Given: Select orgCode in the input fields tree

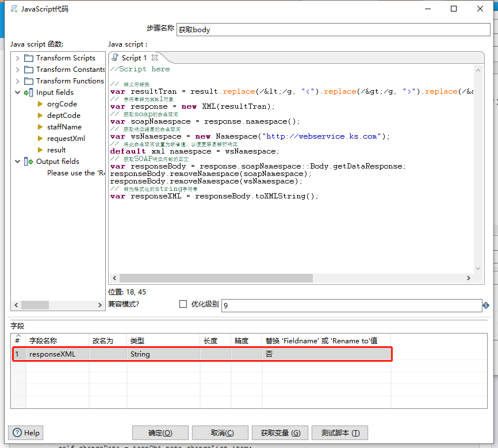Looking at the screenshot, I should pyautogui.click(x=62, y=104).
